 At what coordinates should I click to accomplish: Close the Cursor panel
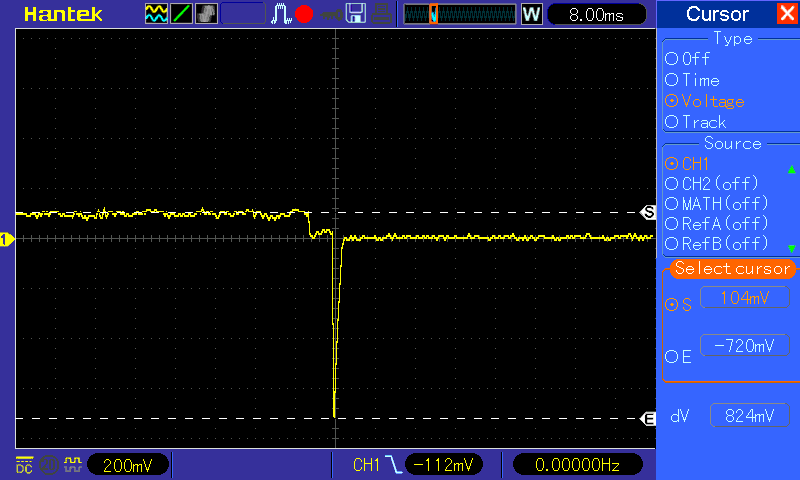coord(787,13)
